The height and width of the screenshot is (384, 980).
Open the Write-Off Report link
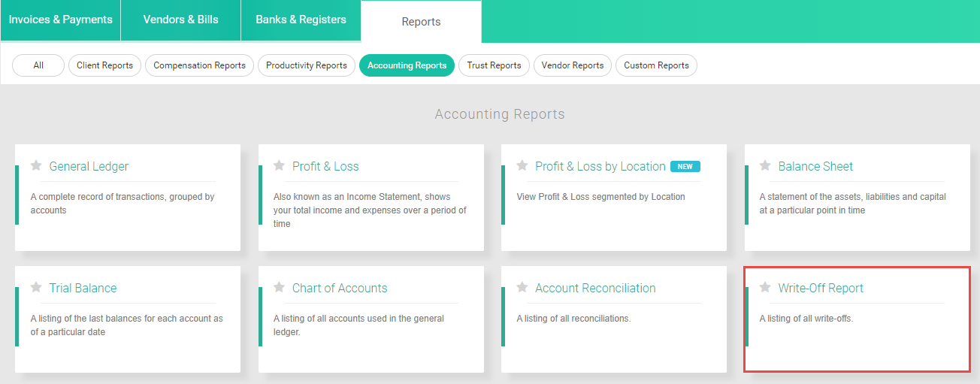pyautogui.click(x=821, y=288)
